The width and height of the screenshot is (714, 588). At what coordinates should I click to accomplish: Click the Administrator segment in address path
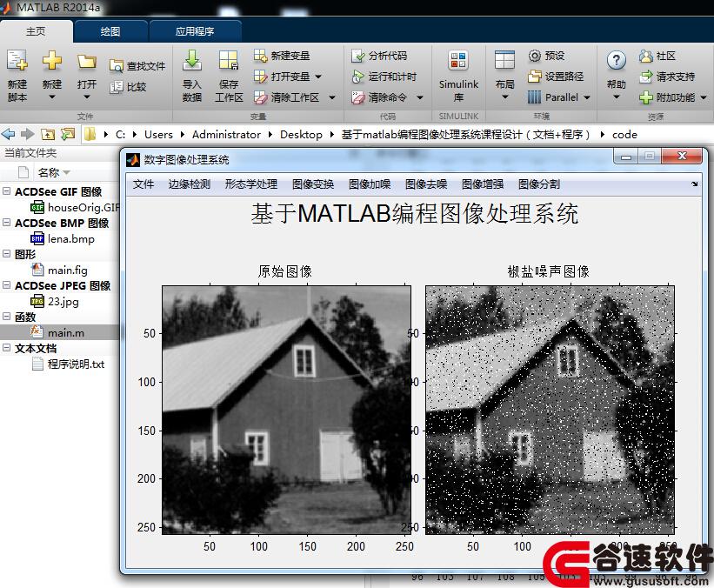(226, 135)
